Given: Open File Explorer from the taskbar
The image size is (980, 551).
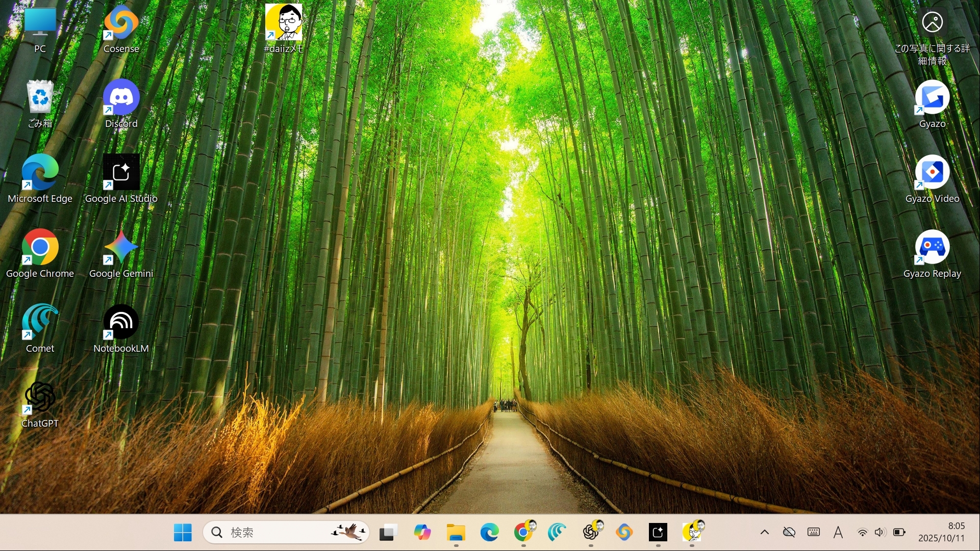Looking at the screenshot, I should tap(456, 533).
